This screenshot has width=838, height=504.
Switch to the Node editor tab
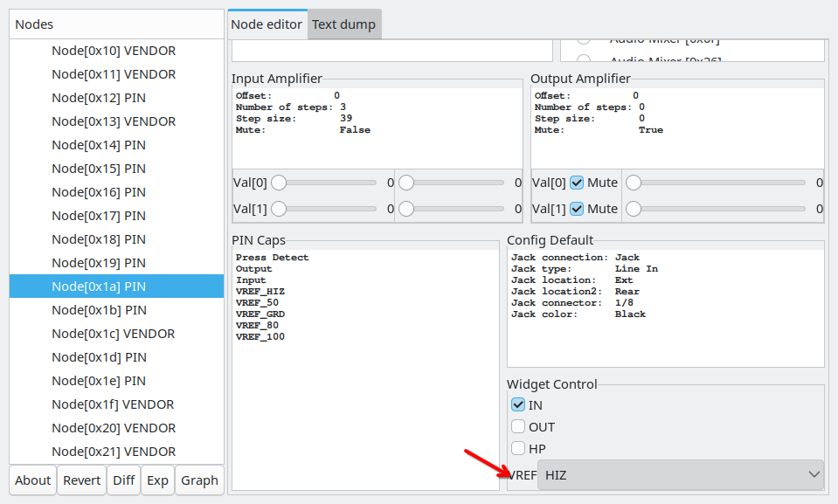click(267, 24)
